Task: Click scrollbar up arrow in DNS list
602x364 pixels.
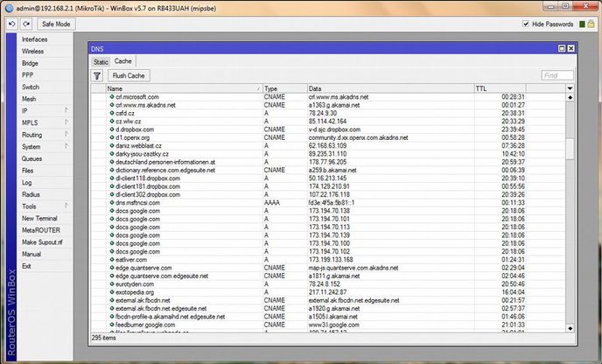Action: pos(570,97)
